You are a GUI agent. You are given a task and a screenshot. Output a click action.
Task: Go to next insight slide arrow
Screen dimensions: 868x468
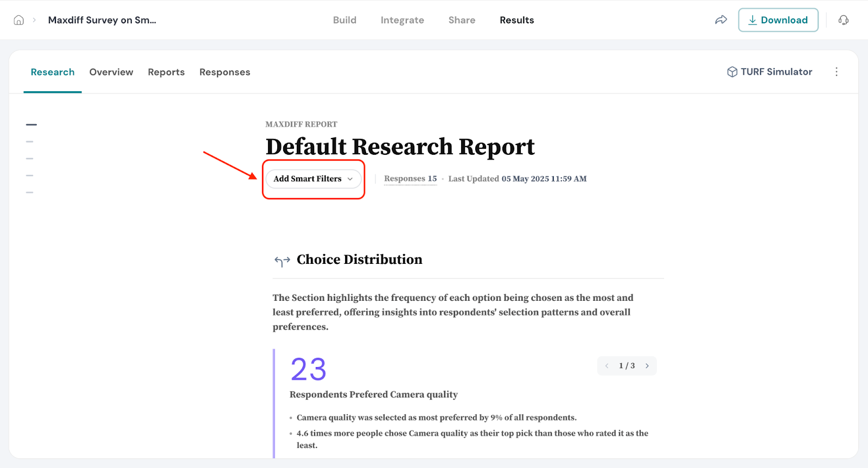pos(647,366)
